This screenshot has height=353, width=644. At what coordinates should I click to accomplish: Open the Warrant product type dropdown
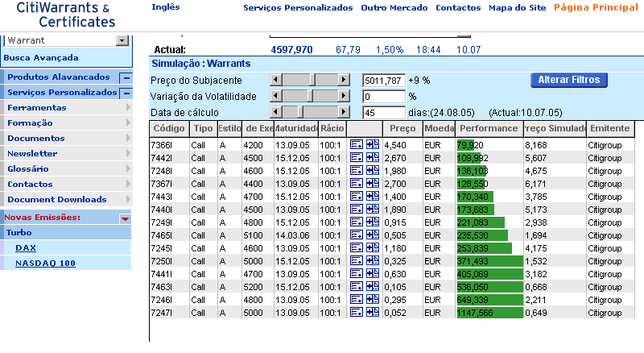click(x=122, y=40)
